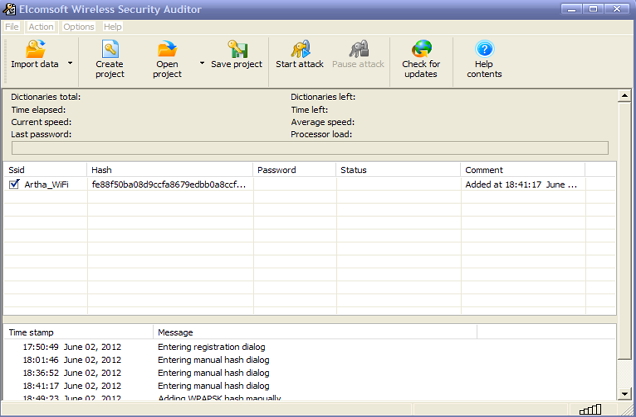Select the 18:41:17 June 02, 2012 log timestamp
The height and width of the screenshot is (417, 636).
pyautogui.click(x=72, y=386)
